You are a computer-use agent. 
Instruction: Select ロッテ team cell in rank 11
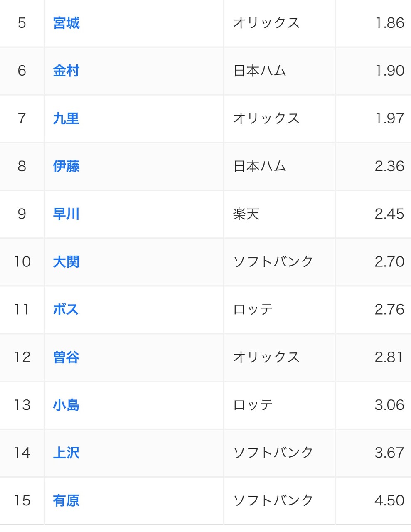pyautogui.click(x=279, y=310)
